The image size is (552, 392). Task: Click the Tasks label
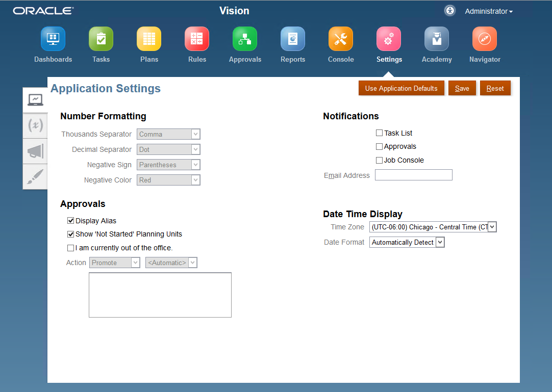pos(101,60)
